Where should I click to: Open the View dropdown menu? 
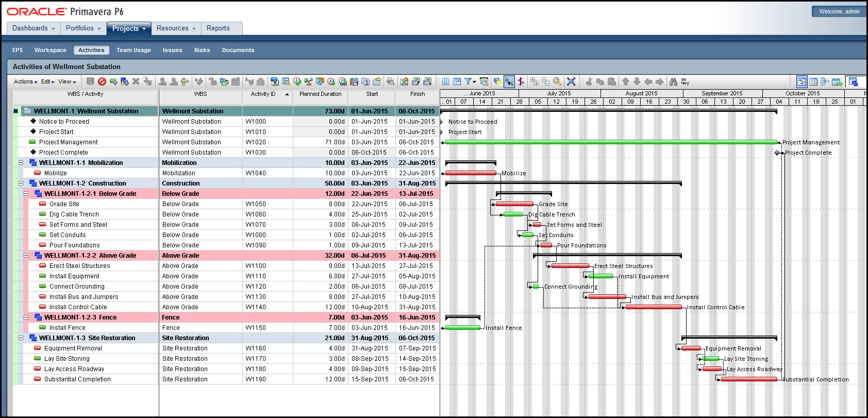point(67,81)
